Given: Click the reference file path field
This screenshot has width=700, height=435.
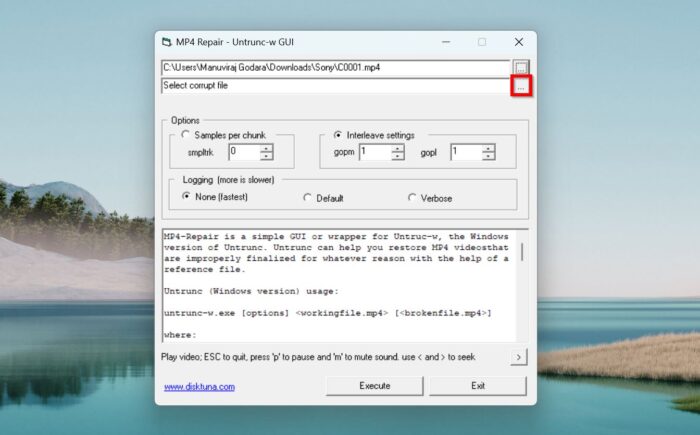Looking at the screenshot, I should pos(335,68).
